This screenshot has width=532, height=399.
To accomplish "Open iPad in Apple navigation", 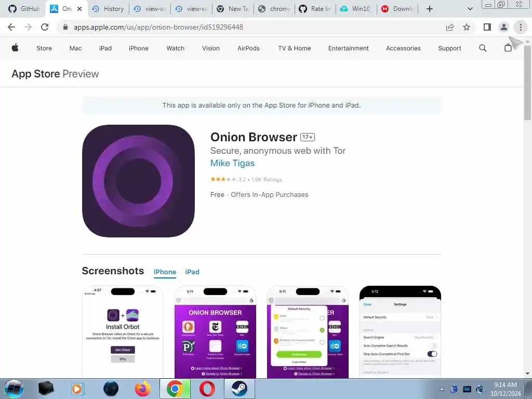I will tap(105, 48).
